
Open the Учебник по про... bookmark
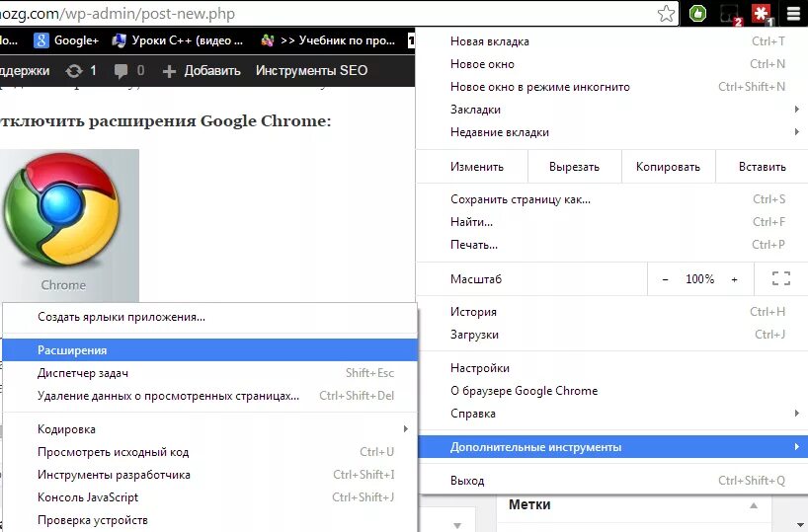coord(328,40)
